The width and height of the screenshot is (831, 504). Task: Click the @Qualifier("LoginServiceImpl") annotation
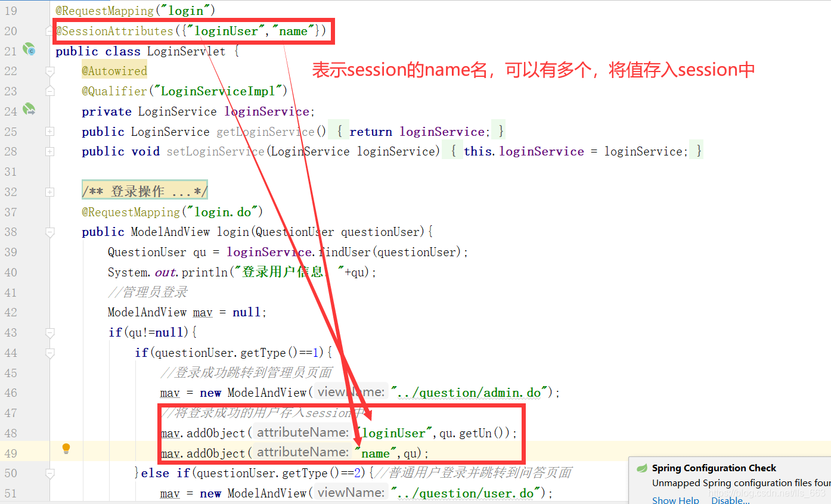click(x=185, y=91)
